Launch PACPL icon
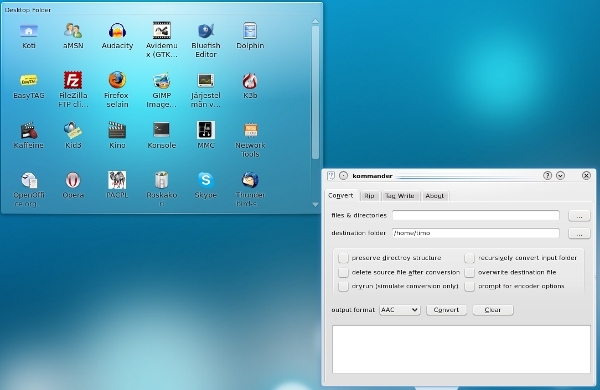This screenshot has width=600, height=390. (x=117, y=180)
